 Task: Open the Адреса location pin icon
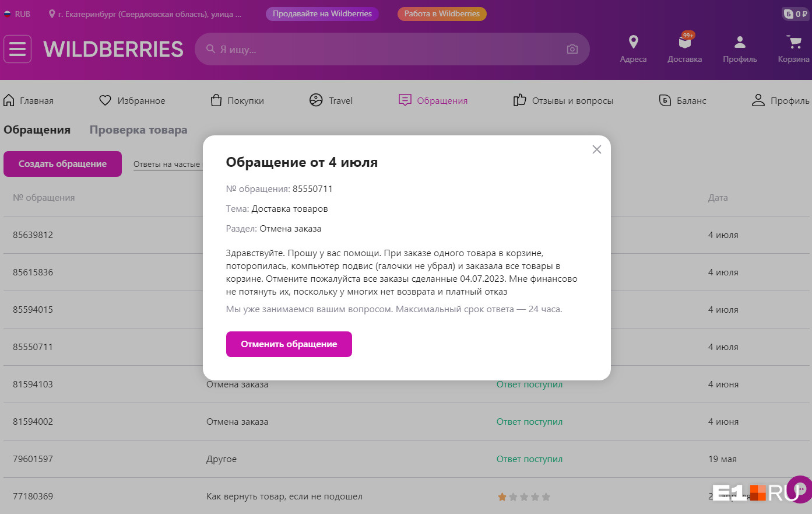pos(633,43)
